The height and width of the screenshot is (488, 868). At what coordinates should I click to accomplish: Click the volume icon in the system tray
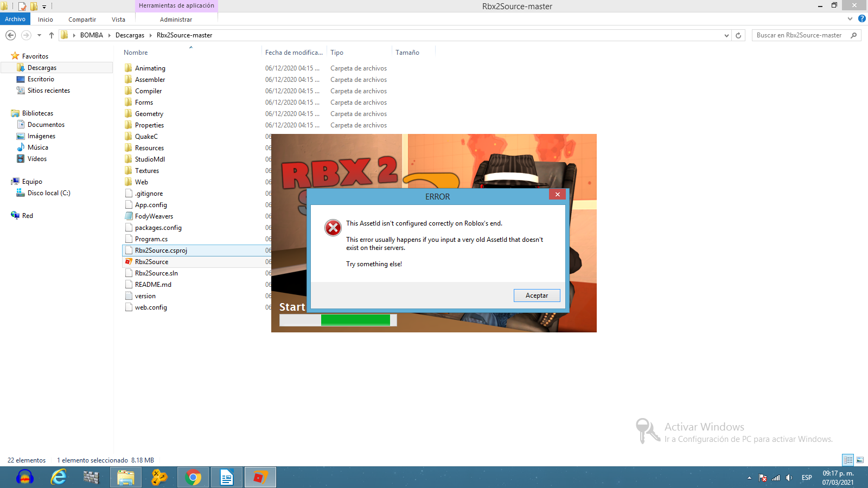[x=789, y=478]
